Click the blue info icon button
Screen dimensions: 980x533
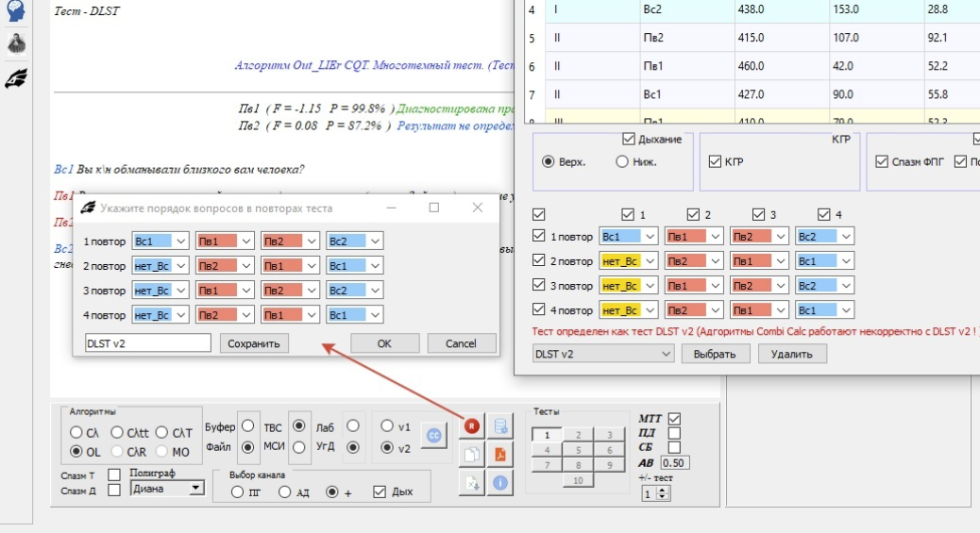click(500, 483)
